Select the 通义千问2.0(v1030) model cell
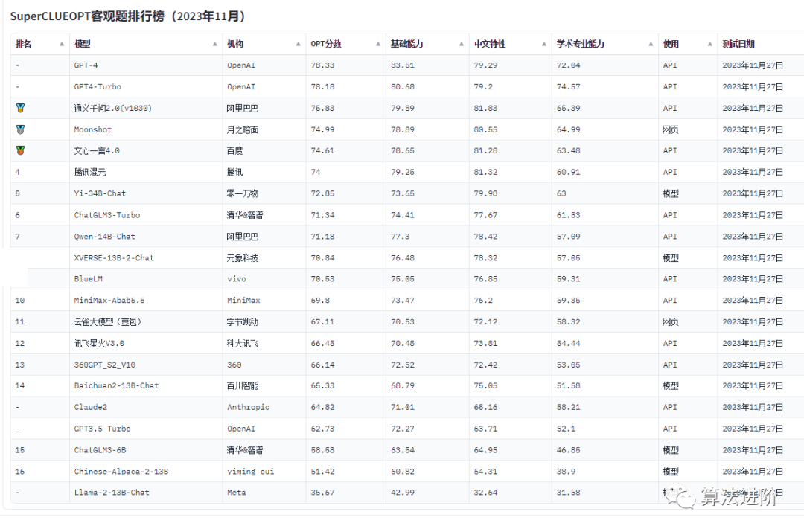Viewport: 804px width, 532px height. (x=146, y=108)
